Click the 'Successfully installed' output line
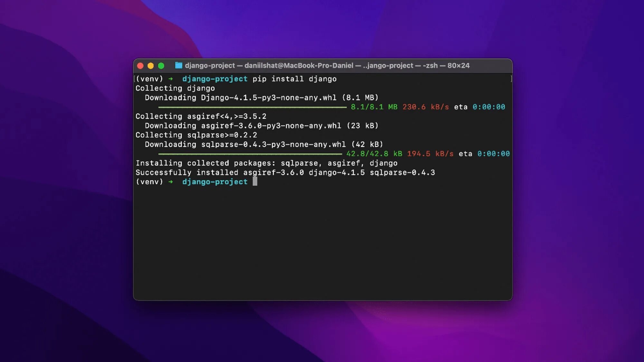The height and width of the screenshot is (362, 644). coord(285,172)
